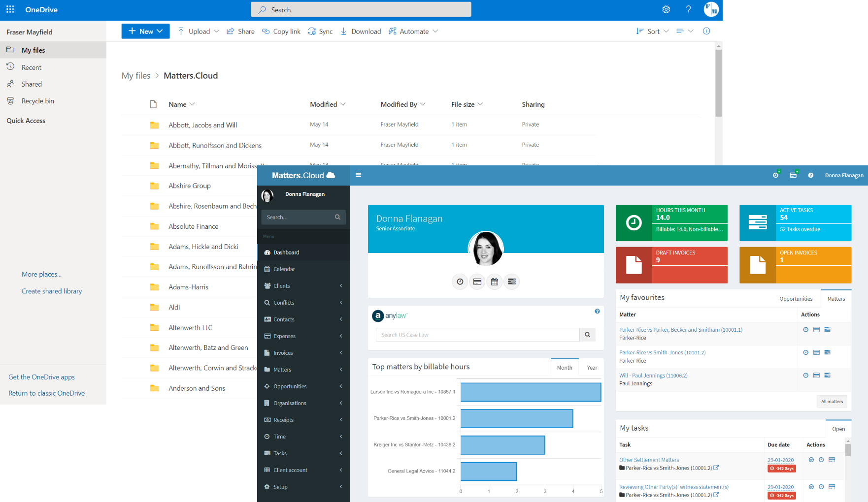The height and width of the screenshot is (502, 868).
Task: Switch to the Year tab of billable hours
Action: click(x=592, y=368)
